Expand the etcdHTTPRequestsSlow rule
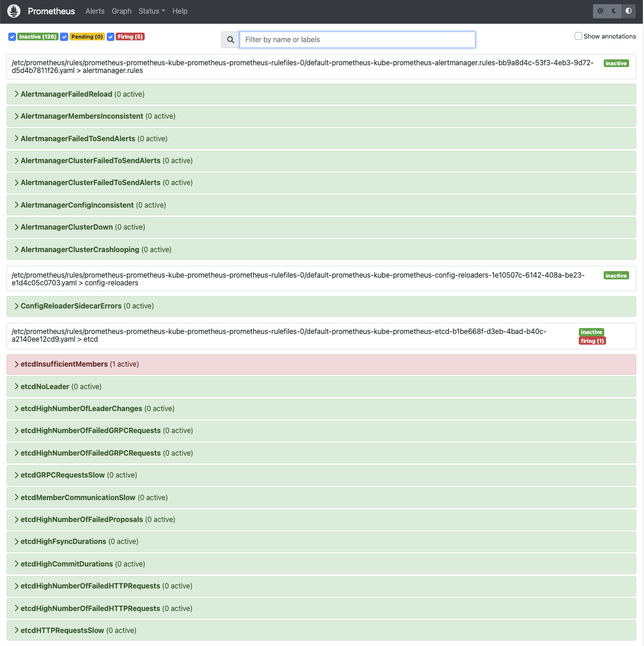This screenshot has width=644, height=646. pyautogui.click(x=321, y=631)
